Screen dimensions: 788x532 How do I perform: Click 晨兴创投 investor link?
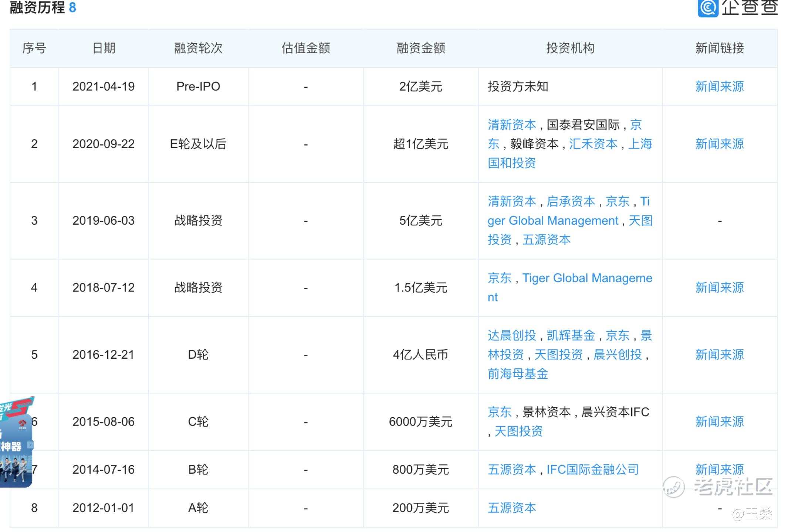point(618,355)
